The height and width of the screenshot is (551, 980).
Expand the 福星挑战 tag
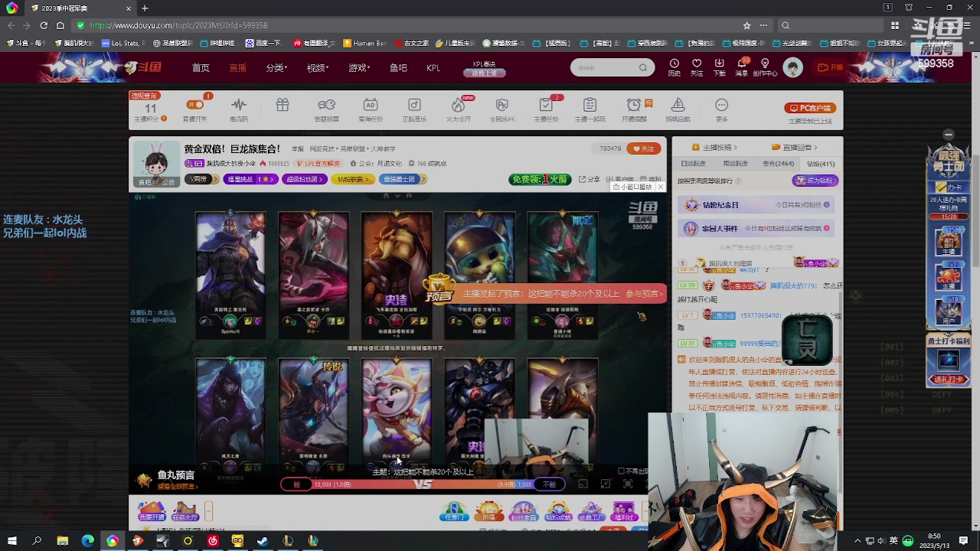pos(250,179)
